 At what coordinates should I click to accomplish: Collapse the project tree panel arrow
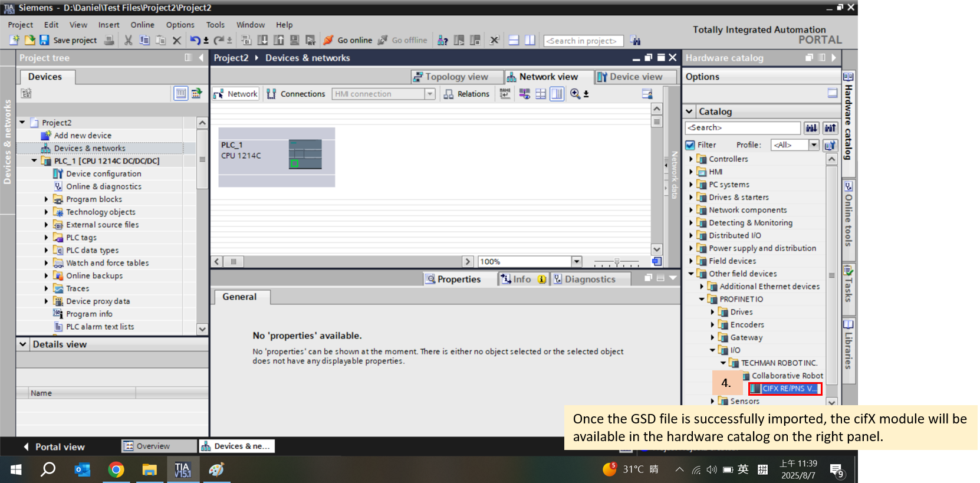point(201,58)
